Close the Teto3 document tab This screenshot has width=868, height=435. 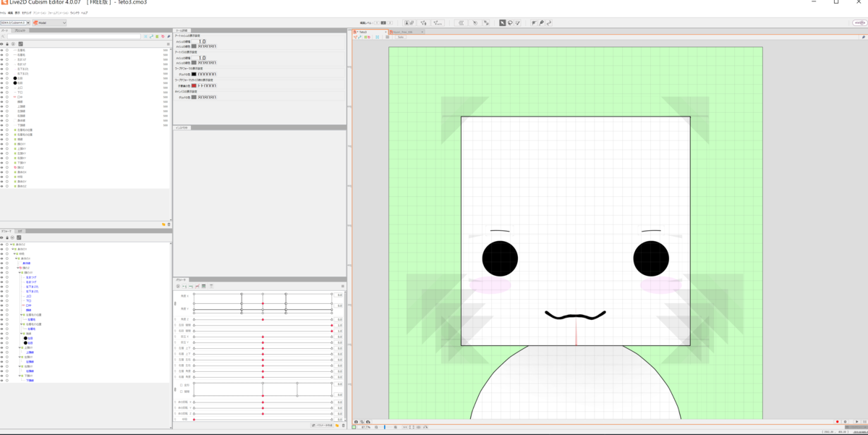[x=386, y=32]
